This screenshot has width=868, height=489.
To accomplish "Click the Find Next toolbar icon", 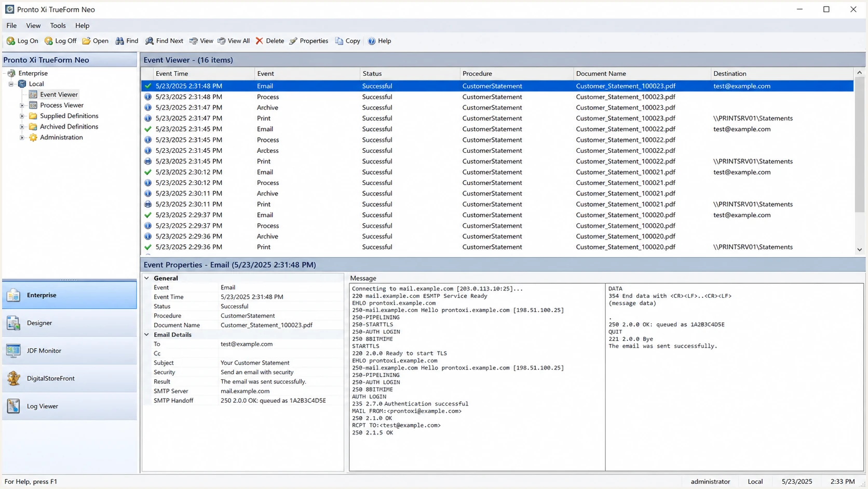I will click(150, 41).
